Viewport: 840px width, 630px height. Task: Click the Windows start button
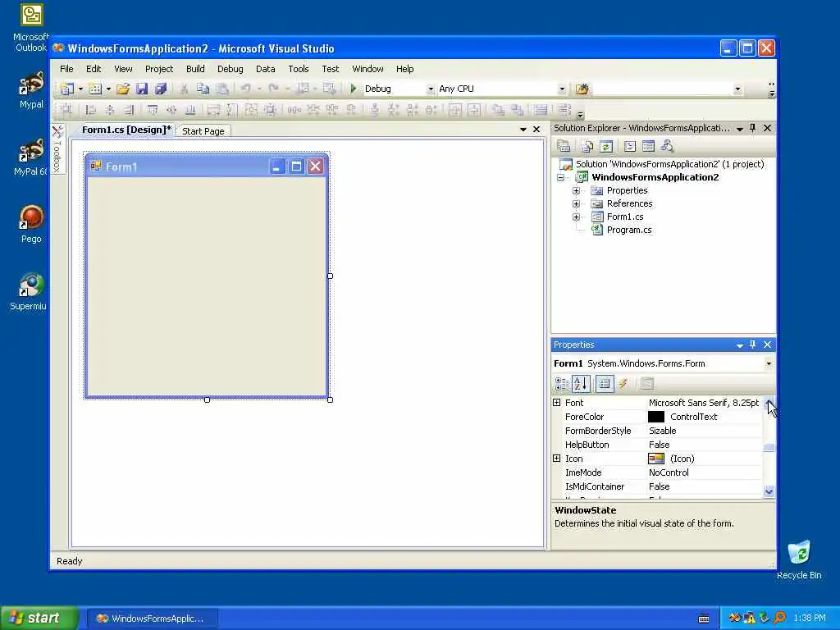click(x=39, y=619)
